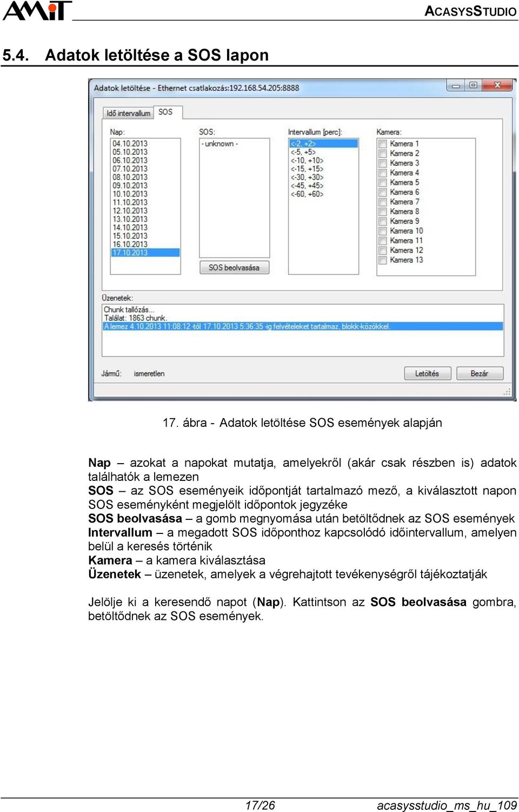Select day 12.10.2013 in Nap list

pos(145,210)
